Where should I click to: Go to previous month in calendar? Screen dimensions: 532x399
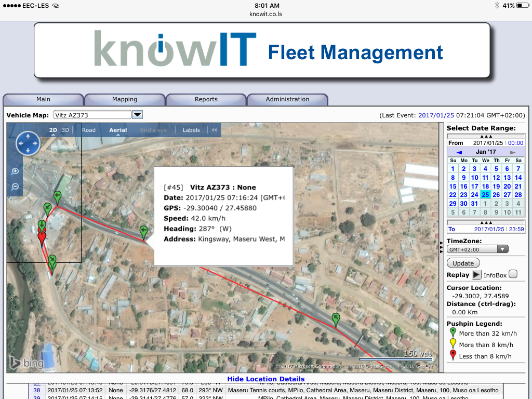pos(459,152)
